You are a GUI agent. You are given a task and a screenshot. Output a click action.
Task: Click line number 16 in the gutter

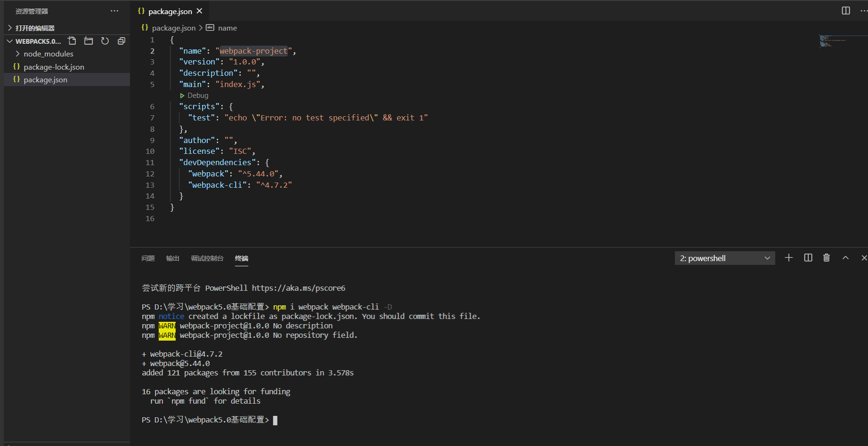click(150, 218)
